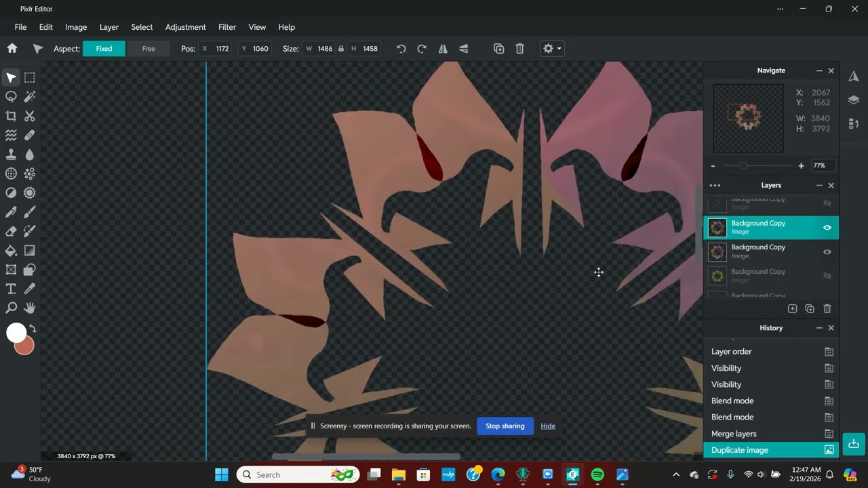Select the Arrange pointer tool

(x=11, y=77)
